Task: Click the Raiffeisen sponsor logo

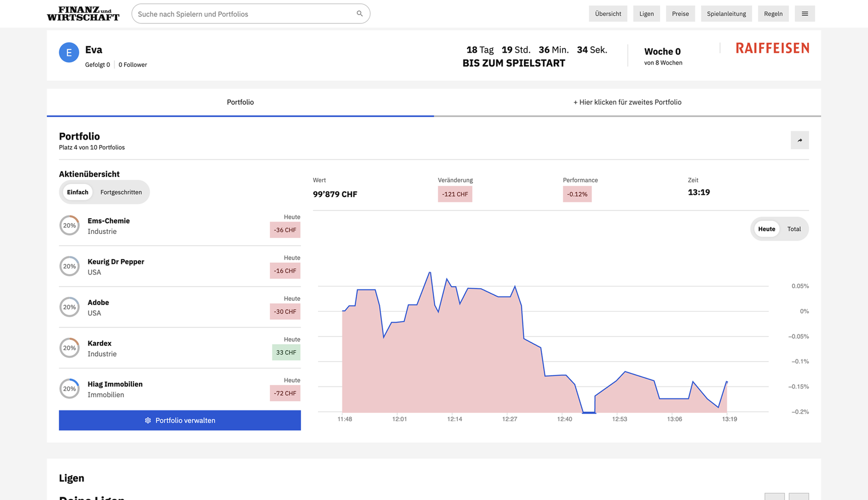Action: coord(772,48)
